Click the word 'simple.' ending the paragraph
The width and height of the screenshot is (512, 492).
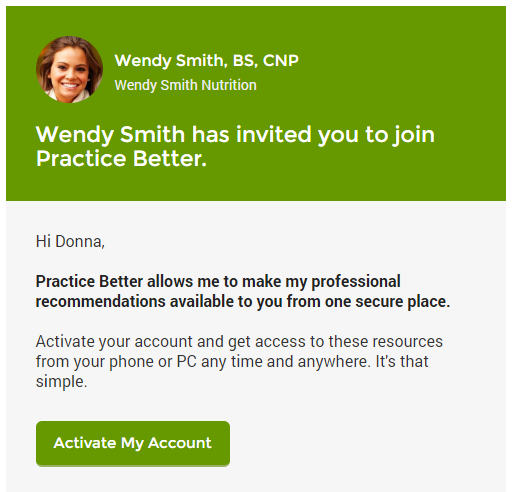[x=61, y=381]
